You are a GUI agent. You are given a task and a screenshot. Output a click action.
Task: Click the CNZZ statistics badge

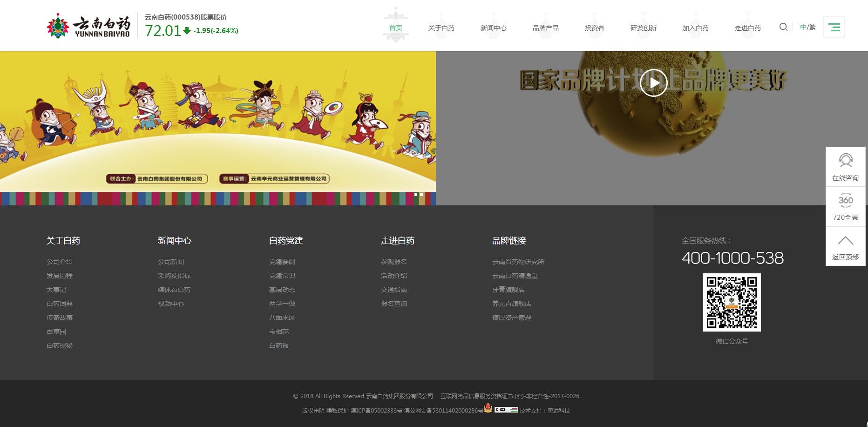click(x=506, y=410)
